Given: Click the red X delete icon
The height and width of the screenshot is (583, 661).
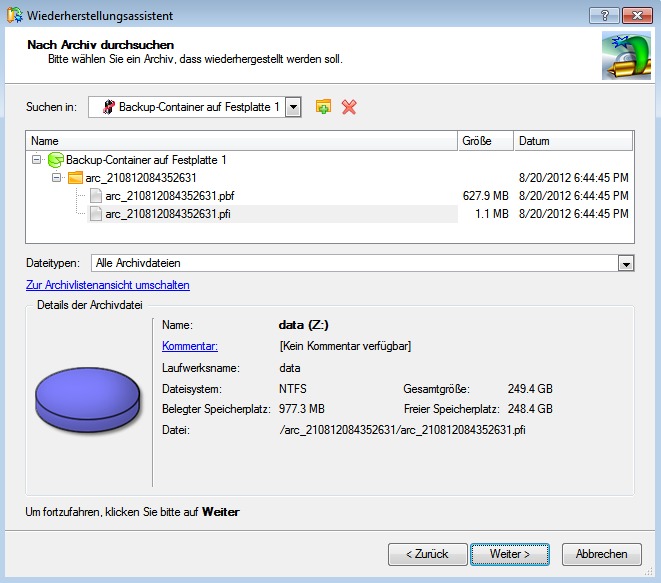Looking at the screenshot, I should pos(349,107).
